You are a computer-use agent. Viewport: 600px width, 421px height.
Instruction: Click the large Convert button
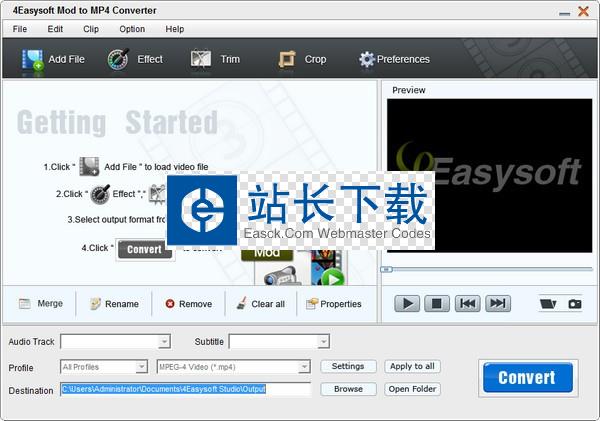coord(528,377)
